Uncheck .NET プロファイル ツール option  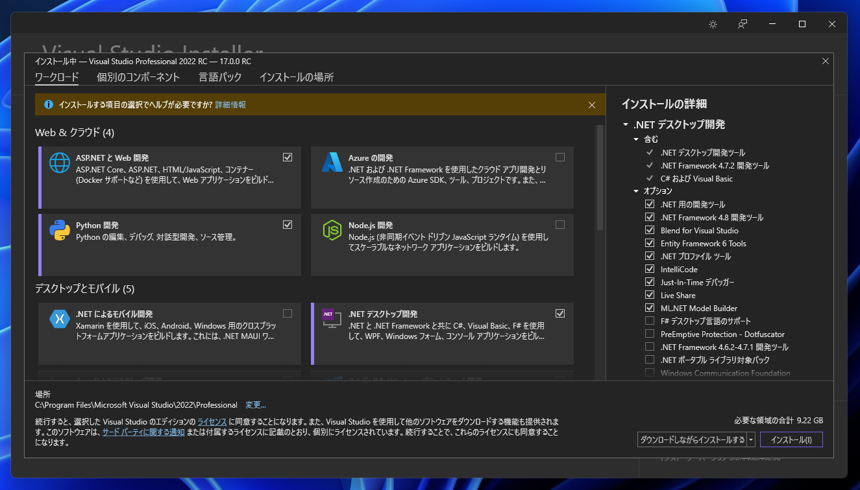[650, 256]
